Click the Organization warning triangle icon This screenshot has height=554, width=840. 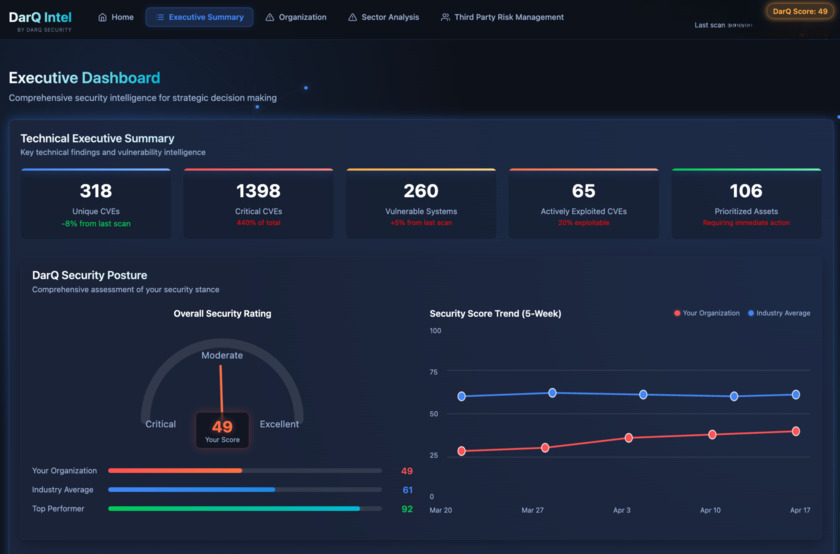(270, 17)
